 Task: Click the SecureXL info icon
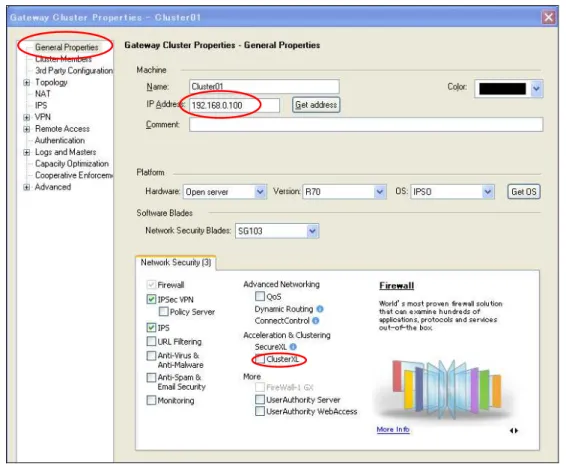tap(293, 347)
